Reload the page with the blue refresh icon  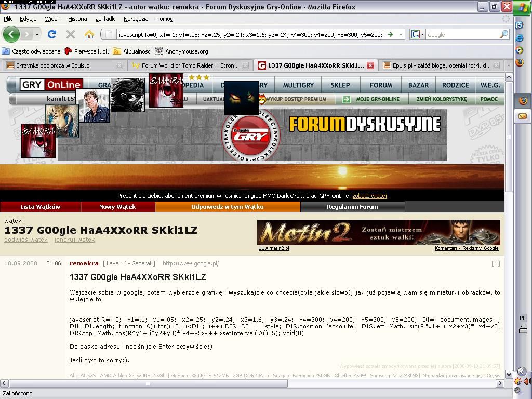52,34
